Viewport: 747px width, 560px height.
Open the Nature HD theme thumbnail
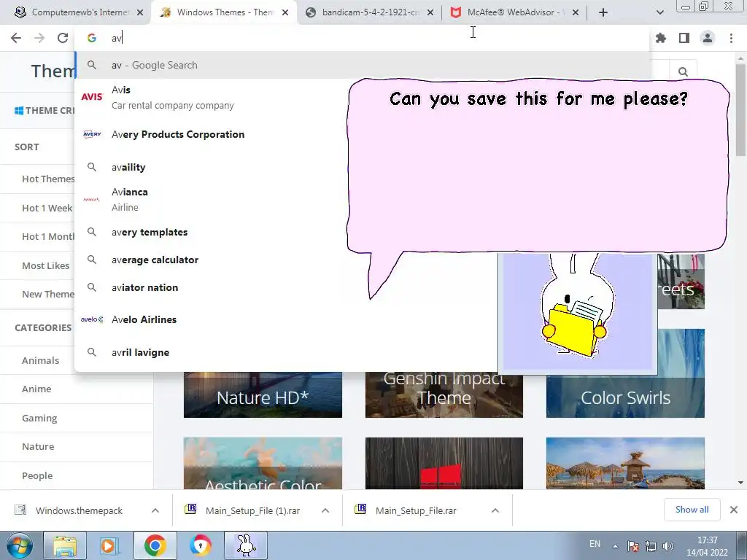263,394
